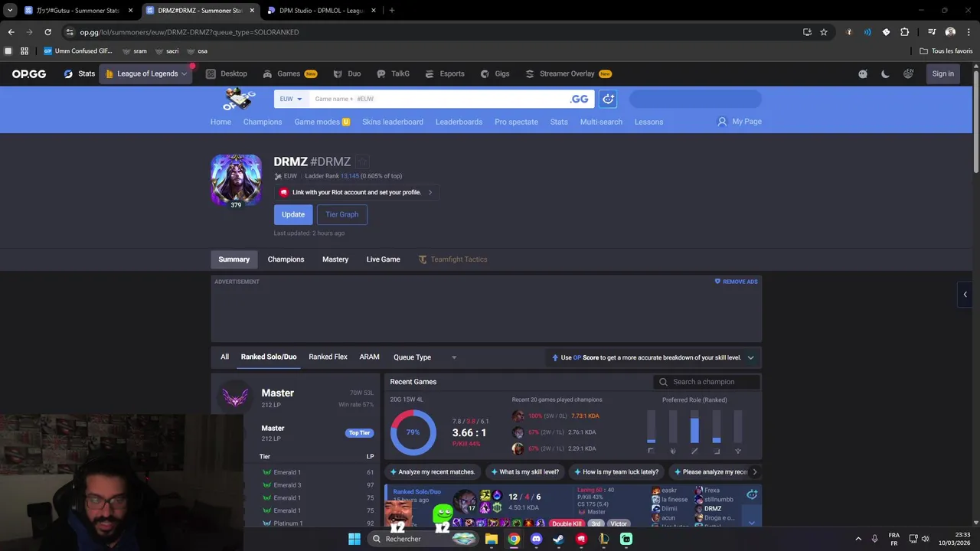Open the Teamfight Tactics tab
Viewport: 980px width, 551px height.
pos(452,259)
